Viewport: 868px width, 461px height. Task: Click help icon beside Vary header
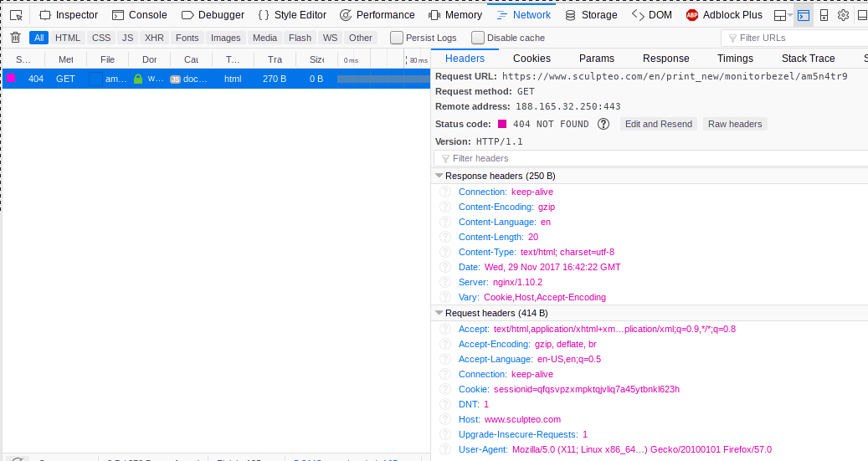pyautogui.click(x=445, y=297)
